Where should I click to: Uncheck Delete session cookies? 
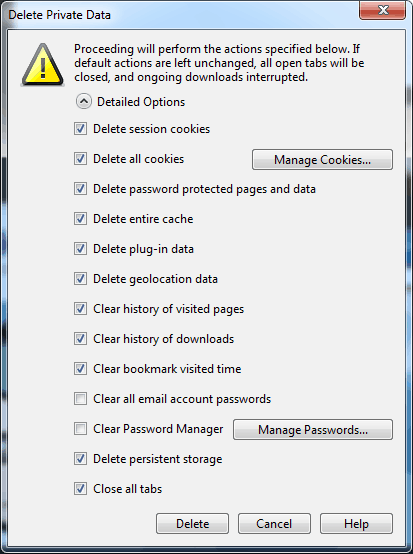coord(81,129)
